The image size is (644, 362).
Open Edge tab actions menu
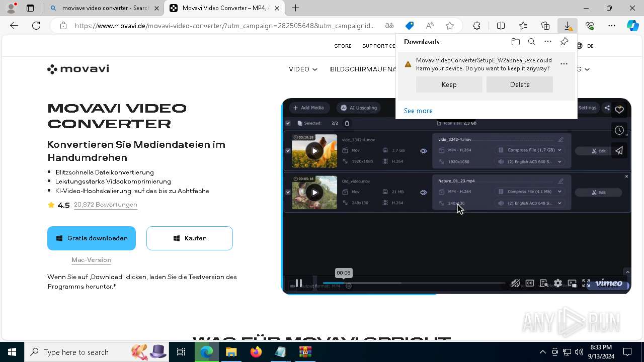30,8
